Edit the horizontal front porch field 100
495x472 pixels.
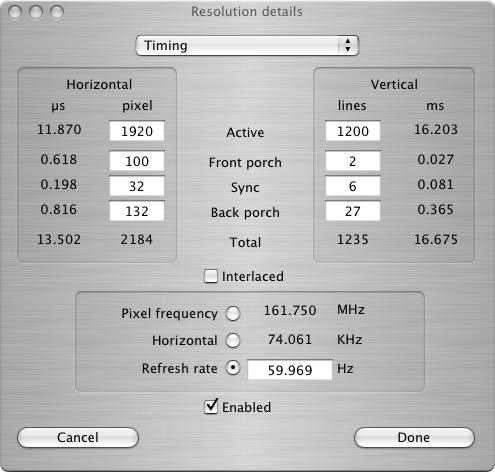tap(137, 161)
